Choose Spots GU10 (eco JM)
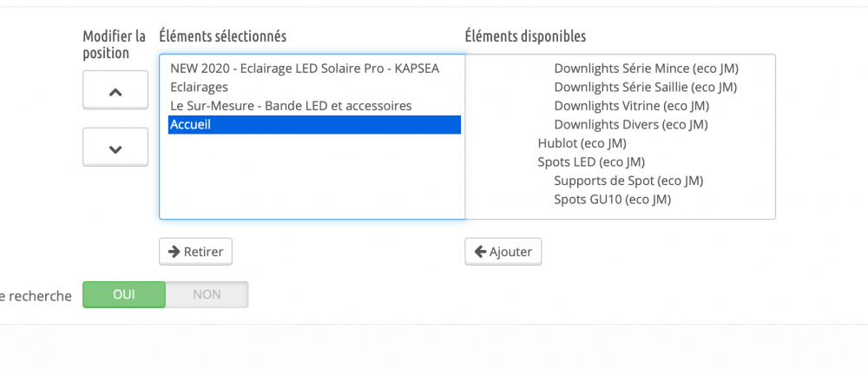This screenshot has height=369, width=868. (x=613, y=200)
